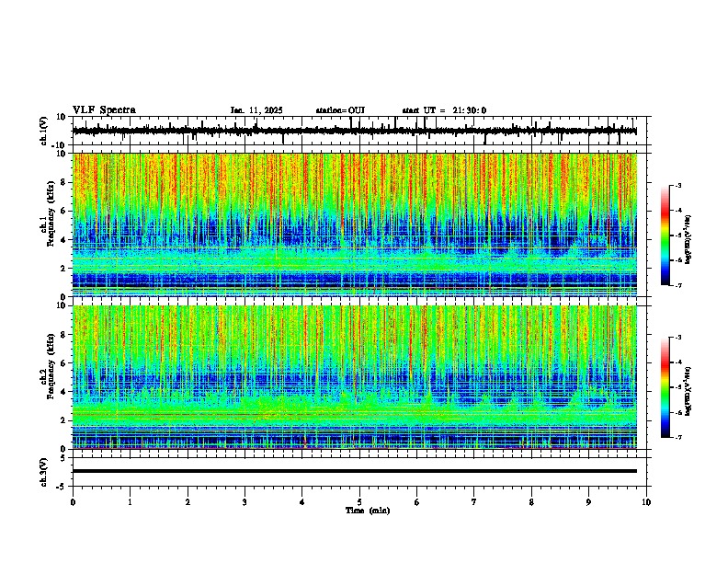
Task: Click the "station=OUI" header label
Action: point(340,110)
